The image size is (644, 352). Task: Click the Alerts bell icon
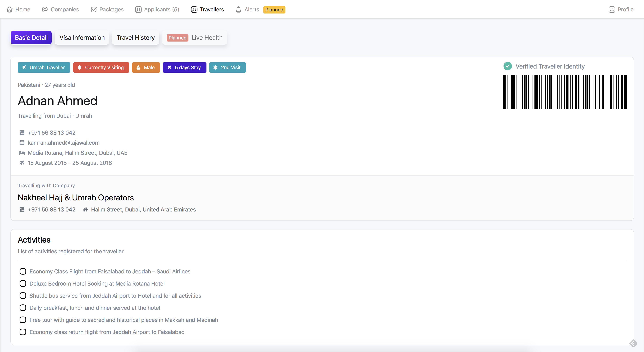point(238,10)
